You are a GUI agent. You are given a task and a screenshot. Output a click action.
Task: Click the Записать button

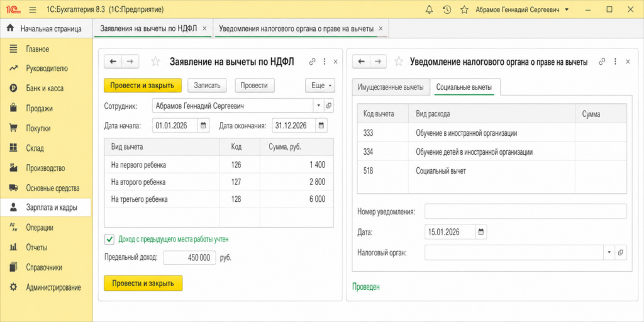click(208, 86)
